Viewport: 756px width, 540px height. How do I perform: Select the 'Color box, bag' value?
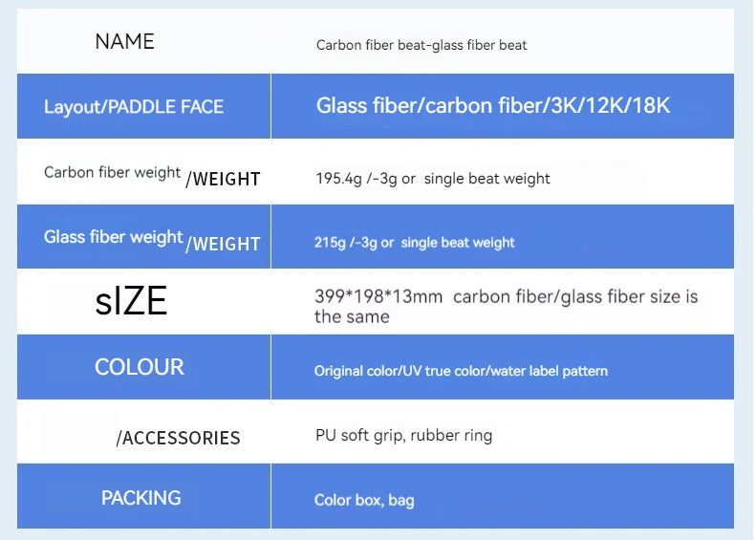coord(364,500)
